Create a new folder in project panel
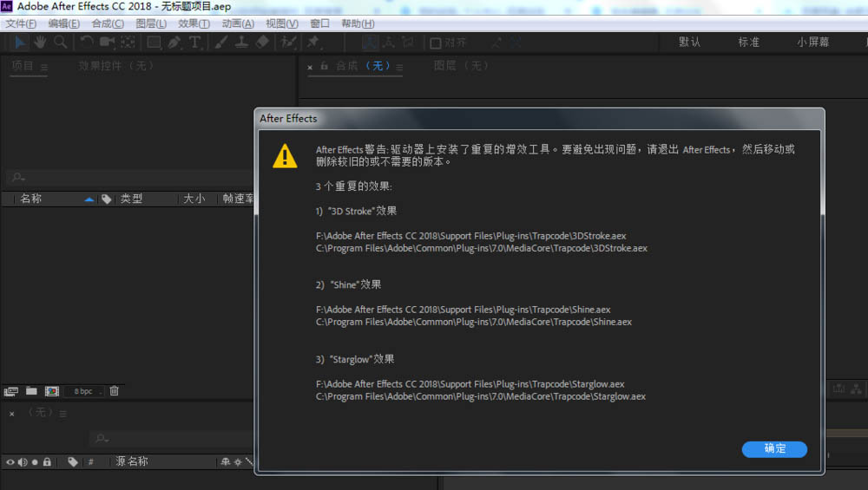The image size is (868, 490). point(31,391)
